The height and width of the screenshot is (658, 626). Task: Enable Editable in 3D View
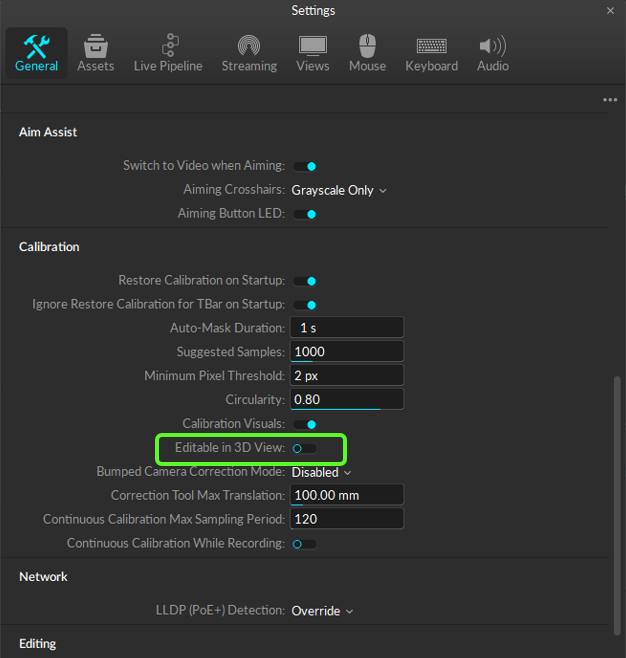(x=305, y=449)
